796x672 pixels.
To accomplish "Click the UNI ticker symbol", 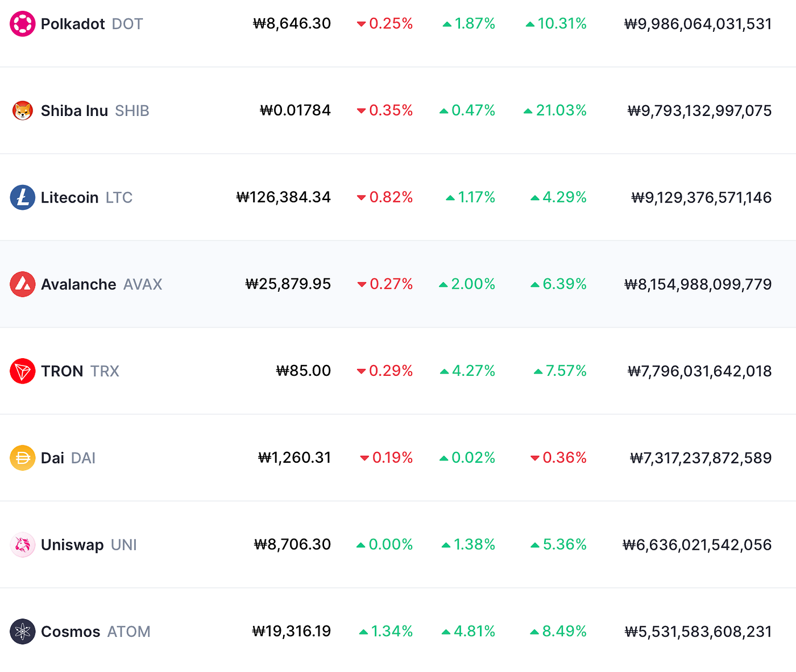I will point(124,545).
